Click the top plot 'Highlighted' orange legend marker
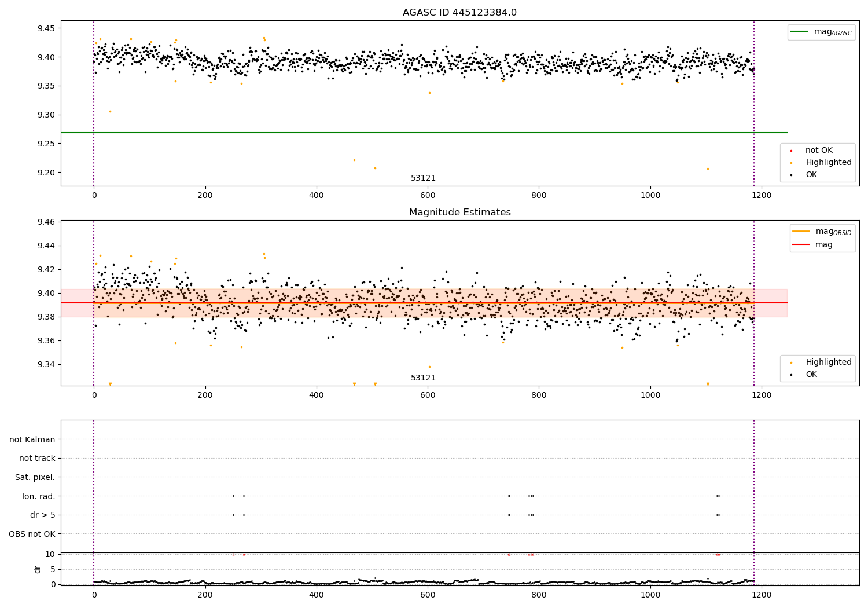Viewport: 868px width, 608px height. click(791, 163)
